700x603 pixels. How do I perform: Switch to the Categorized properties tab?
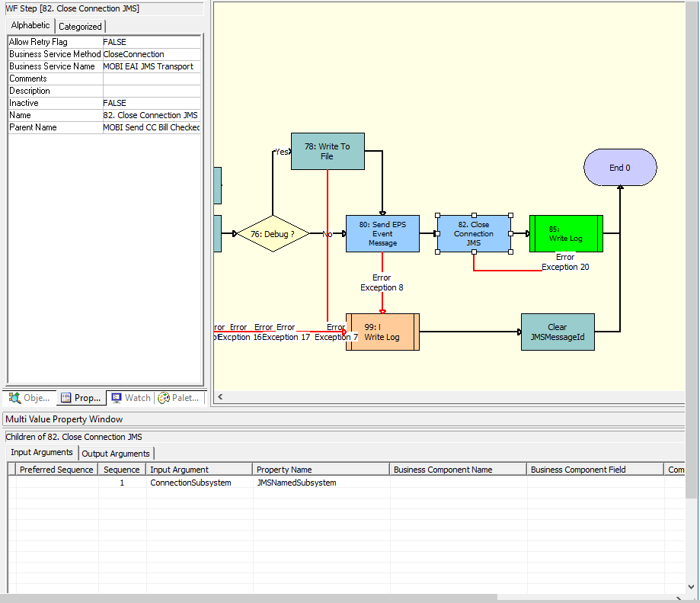80,27
